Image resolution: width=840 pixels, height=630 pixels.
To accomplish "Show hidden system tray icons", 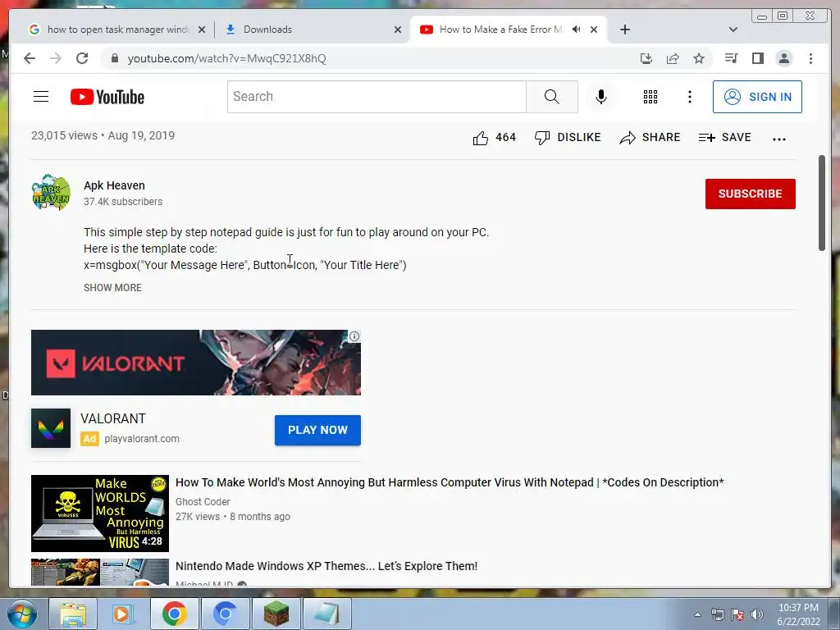I will pos(697,615).
